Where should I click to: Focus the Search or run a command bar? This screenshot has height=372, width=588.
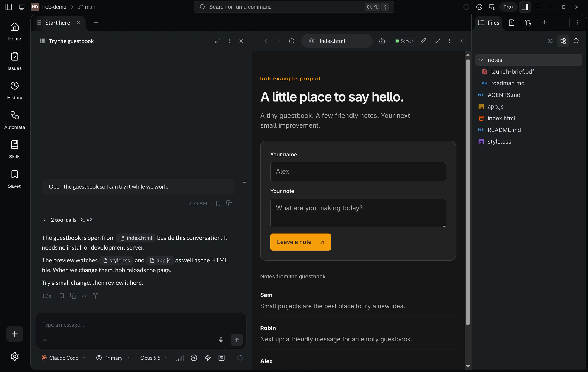[x=294, y=7]
